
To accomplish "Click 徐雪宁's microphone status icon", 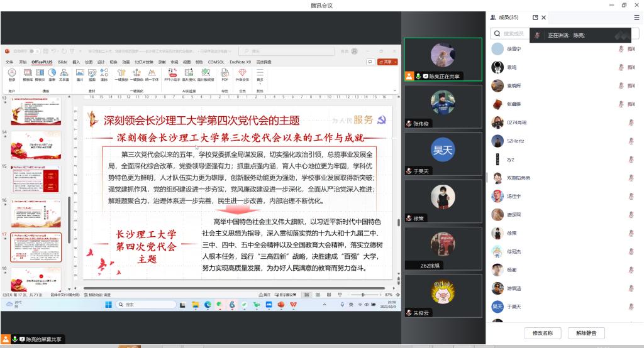I will (621, 49).
